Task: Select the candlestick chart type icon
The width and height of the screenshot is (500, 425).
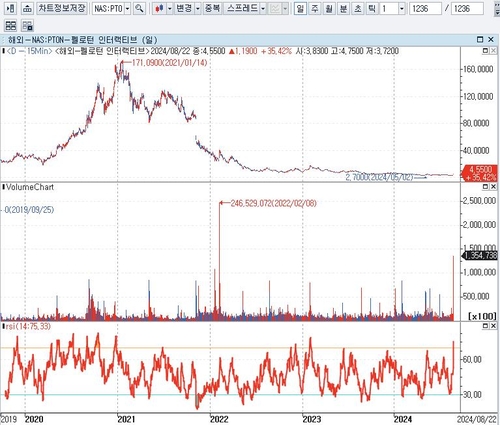Action: pyautogui.click(x=160, y=8)
